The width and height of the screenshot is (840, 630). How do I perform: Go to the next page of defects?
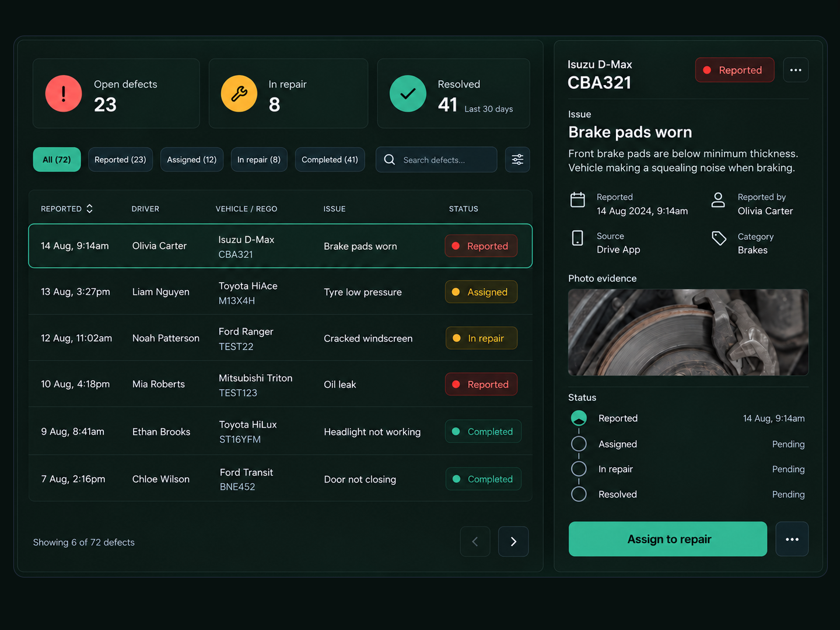click(x=513, y=541)
